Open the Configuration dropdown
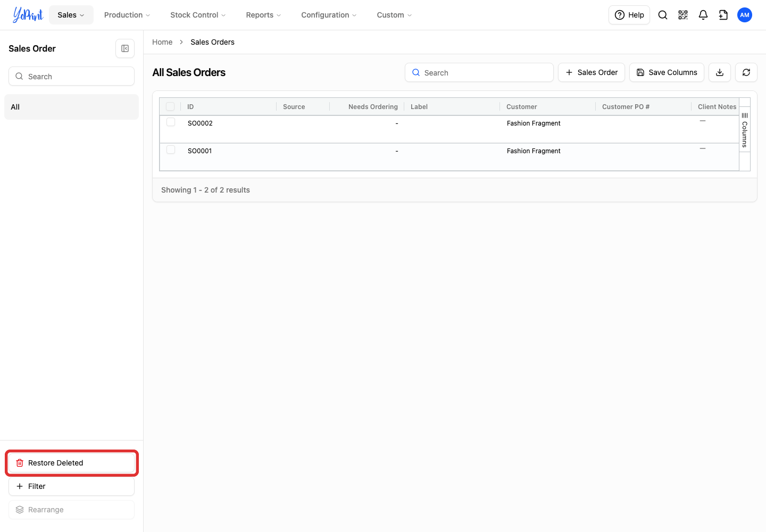The width and height of the screenshot is (766, 532). (329, 15)
